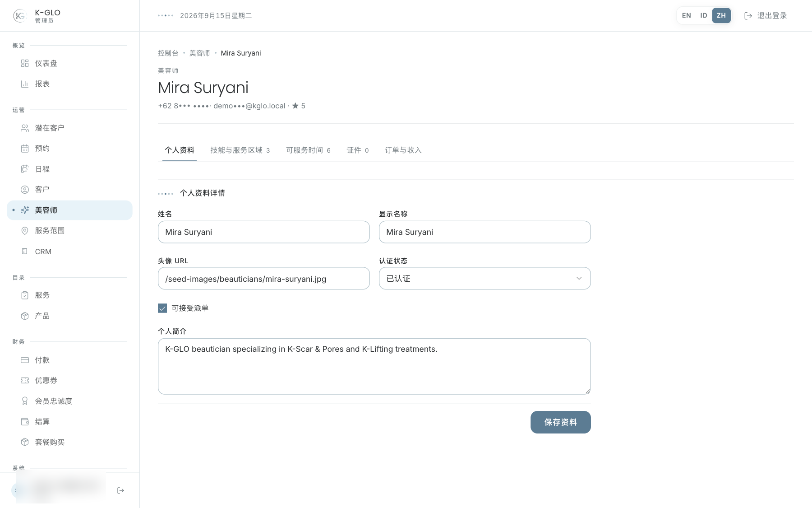The height and width of the screenshot is (508, 812).
Task: Click the sidebar bottom logout icon
Action: click(120, 490)
